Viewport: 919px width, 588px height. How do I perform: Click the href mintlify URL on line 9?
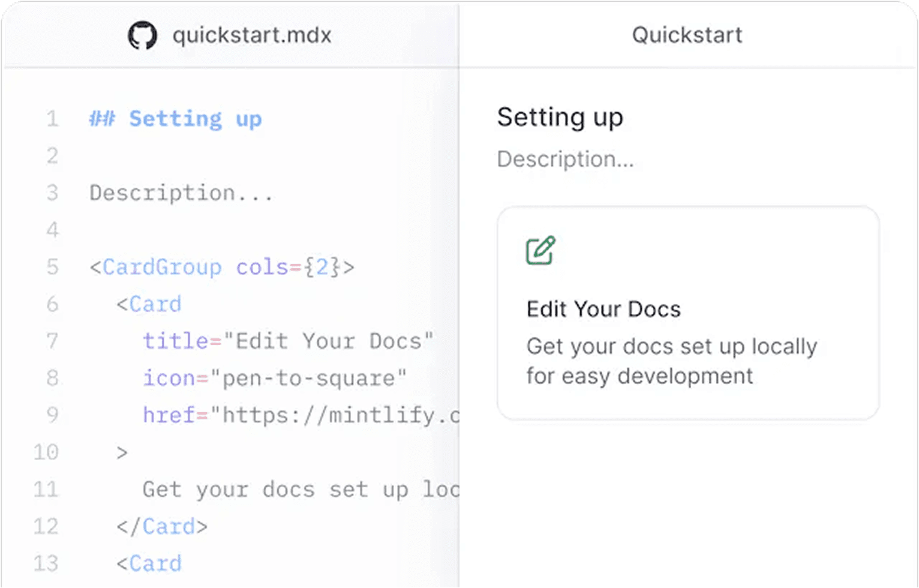[300, 415]
